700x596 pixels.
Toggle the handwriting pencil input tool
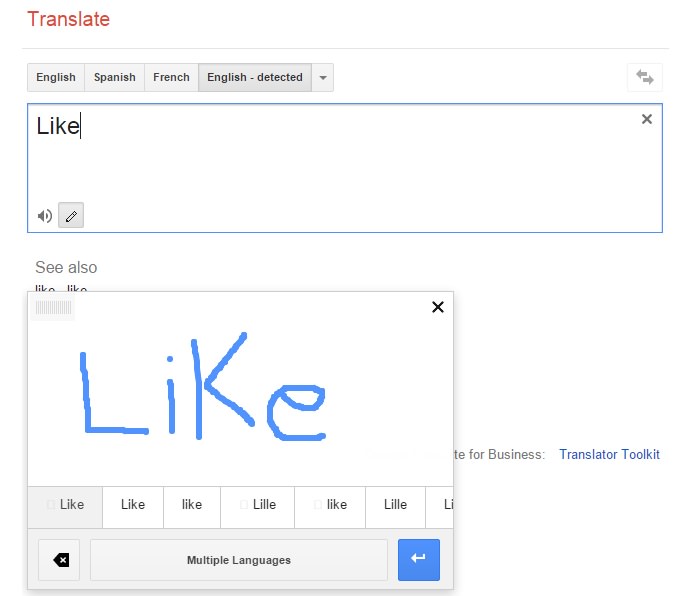point(71,215)
